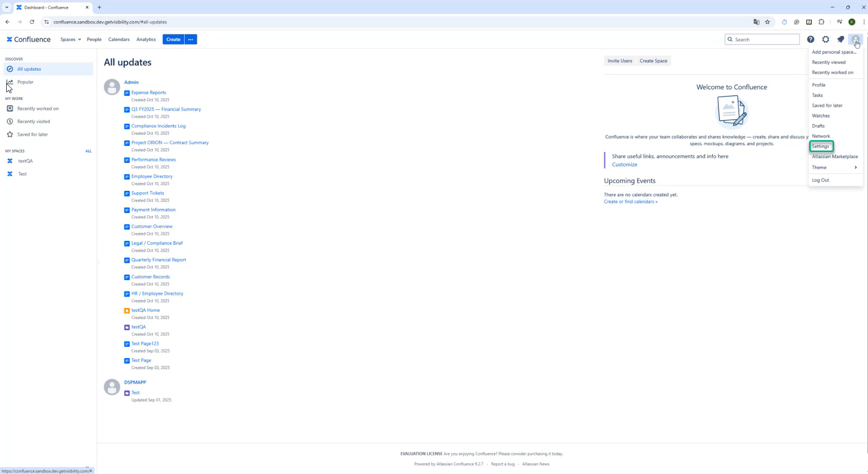Screen dimensions: 868x474
Task: Open the testQA space in sidebar
Action: pos(25,161)
